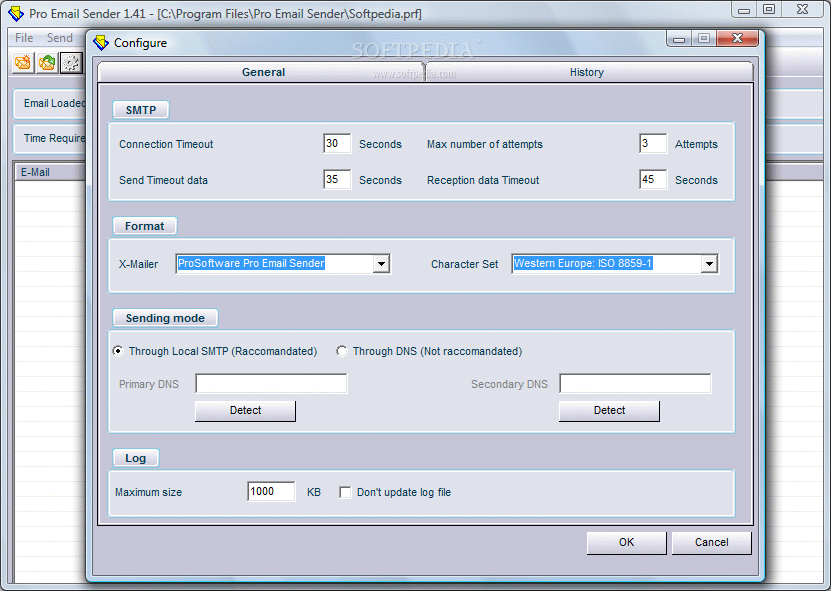Close the Configure dialog

tap(737, 39)
